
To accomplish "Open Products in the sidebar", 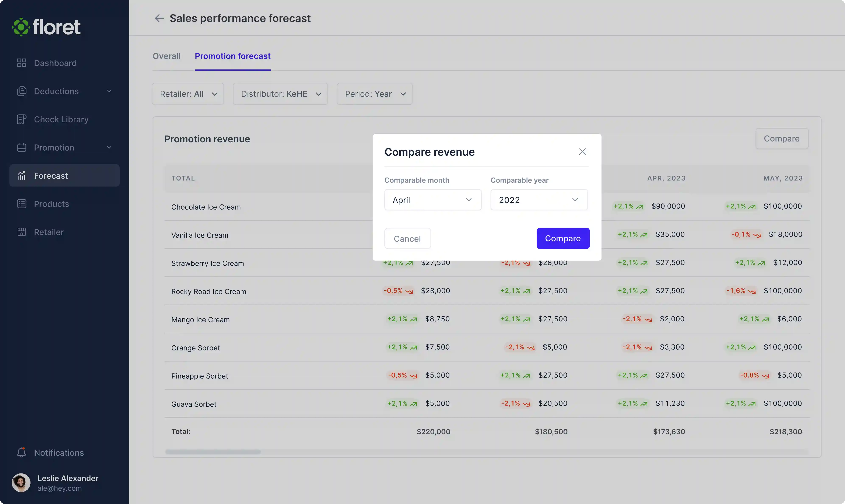I will coord(64,204).
